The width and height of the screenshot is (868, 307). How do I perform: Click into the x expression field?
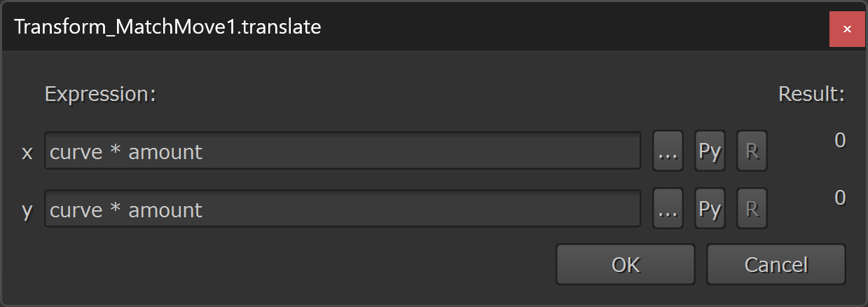[x=420, y=151]
